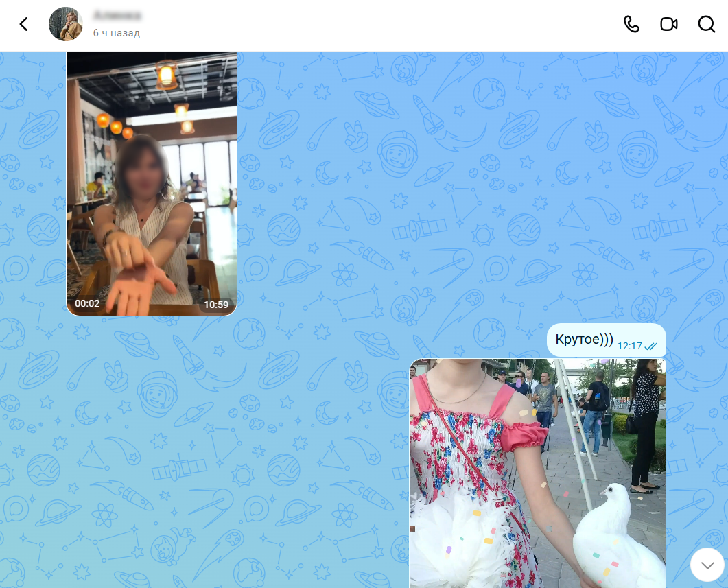The image size is (728, 588).
Task: Start a video call with contact
Action: [x=669, y=24]
